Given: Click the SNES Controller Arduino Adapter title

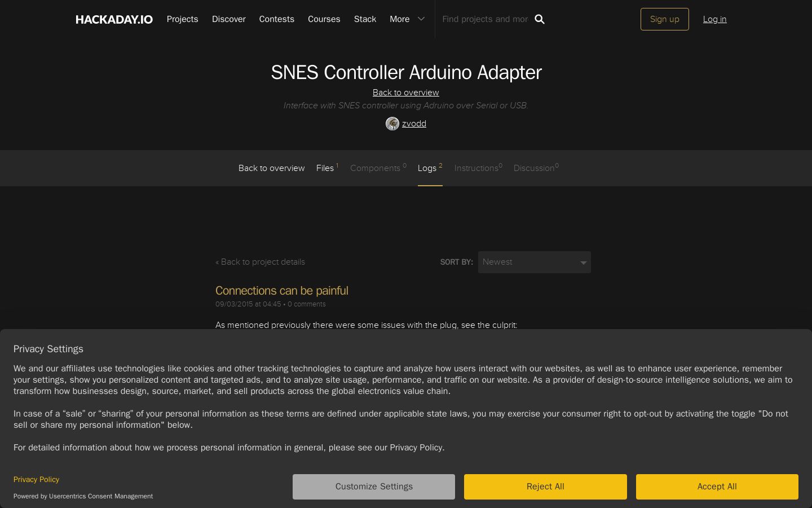Looking at the screenshot, I should pyautogui.click(x=406, y=72).
